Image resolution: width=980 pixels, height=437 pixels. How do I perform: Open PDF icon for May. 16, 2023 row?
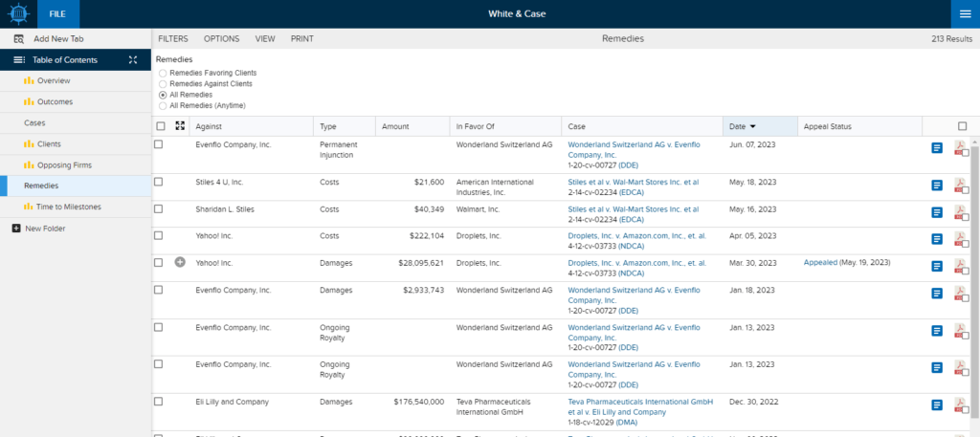(x=959, y=212)
